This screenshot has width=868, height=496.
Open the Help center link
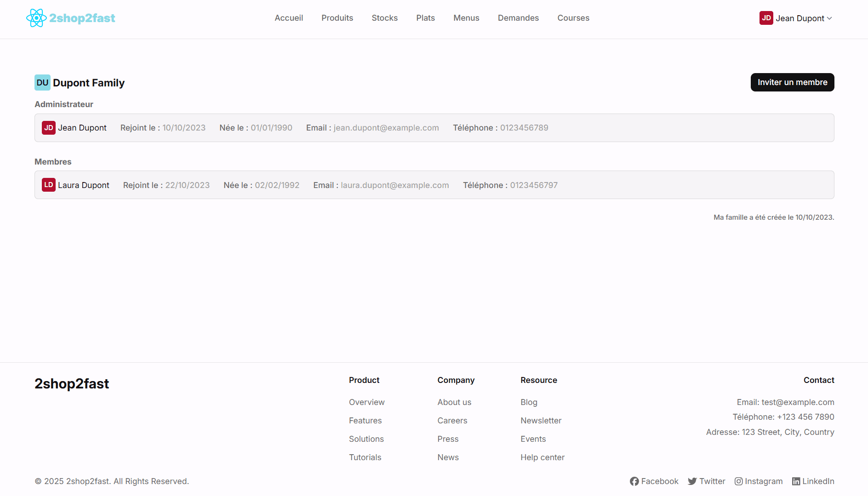pos(542,457)
